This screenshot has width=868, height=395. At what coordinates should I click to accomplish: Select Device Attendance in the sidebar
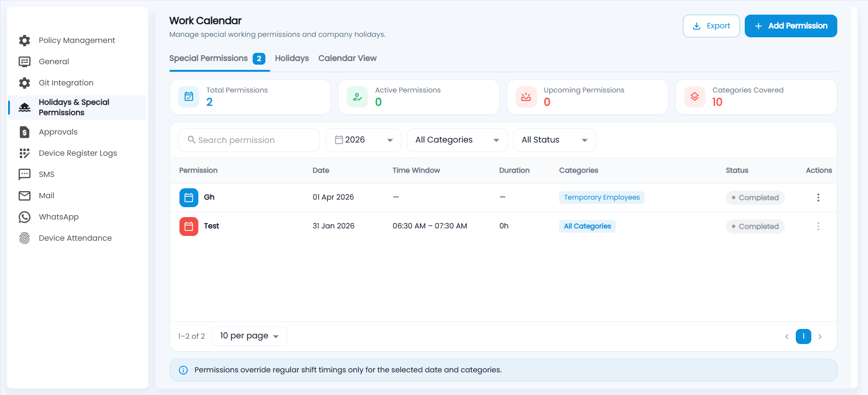click(x=75, y=238)
